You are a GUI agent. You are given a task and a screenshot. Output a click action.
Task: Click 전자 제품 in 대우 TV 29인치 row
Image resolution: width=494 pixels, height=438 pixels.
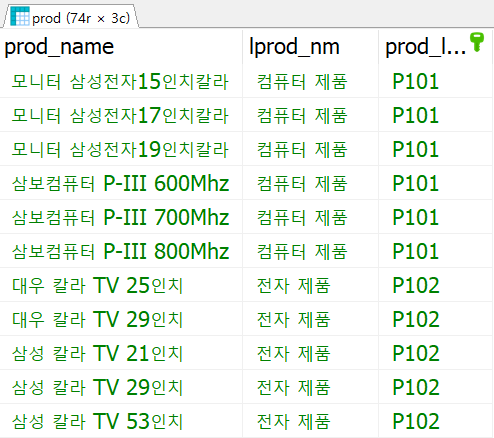tap(294, 319)
